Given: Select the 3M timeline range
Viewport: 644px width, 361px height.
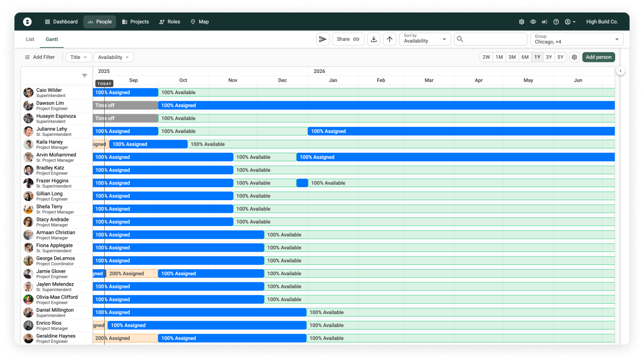Looking at the screenshot, I should (x=512, y=57).
